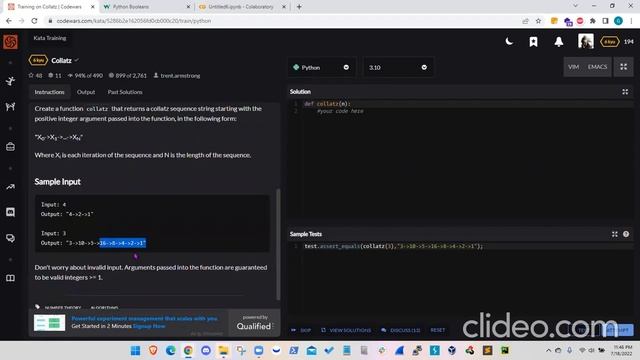This screenshot has height=360, width=640.
Task: Open the martial-arts figure sidebar icon
Action: tap(10, 81)
